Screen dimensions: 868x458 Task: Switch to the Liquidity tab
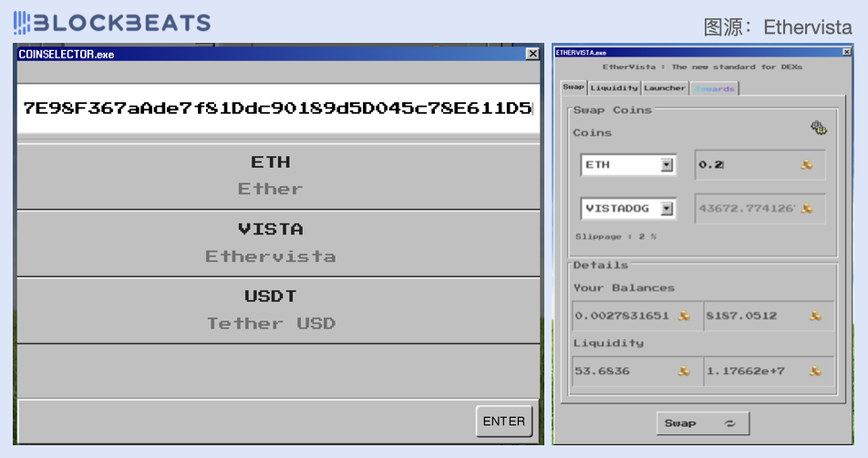click(614, 88)
